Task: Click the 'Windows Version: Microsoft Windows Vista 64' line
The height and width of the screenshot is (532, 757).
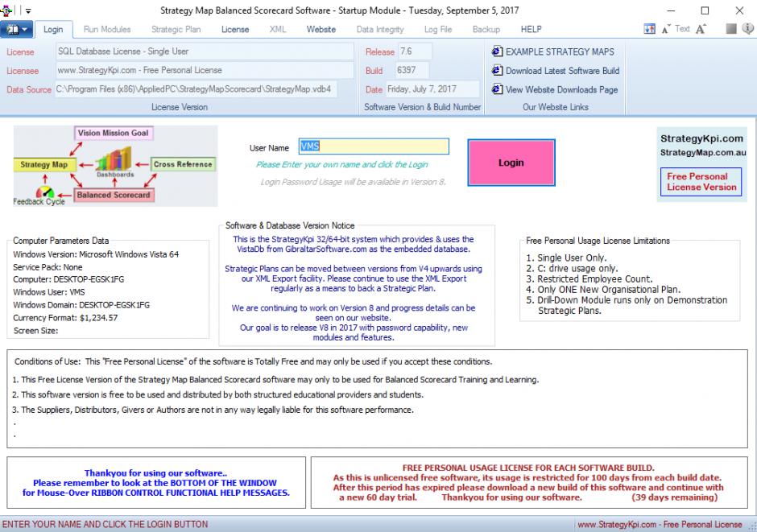Action: [96, 254]
